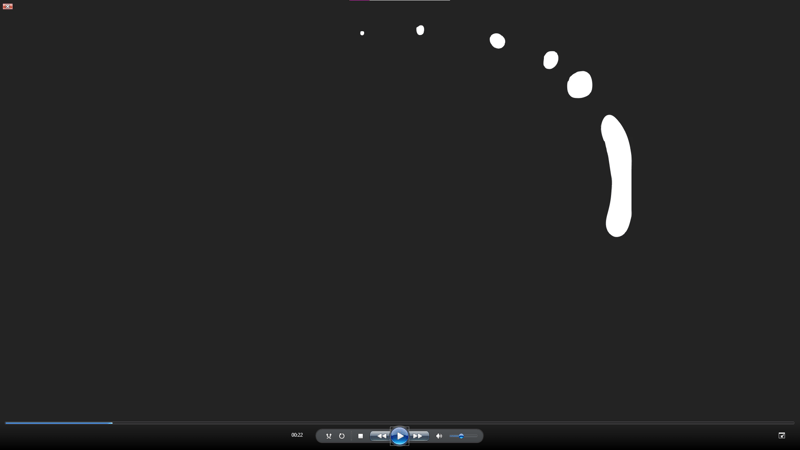Start playback with the blue Play button
The image size is (800, 450).
(x=399, y=436)
